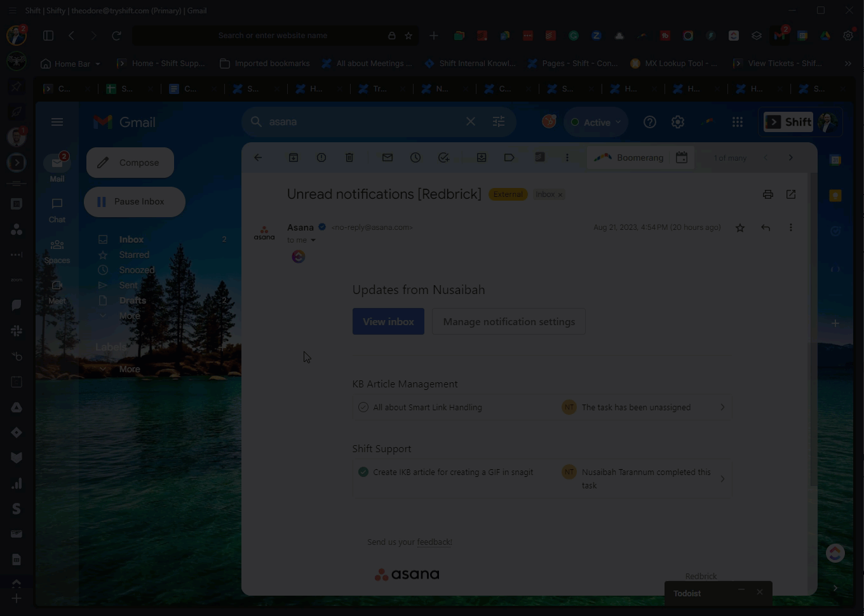Screen dimensions: 864x616
Task: Open the 'All about Smart Link Handling' task
Action: (x=428, y=408)
